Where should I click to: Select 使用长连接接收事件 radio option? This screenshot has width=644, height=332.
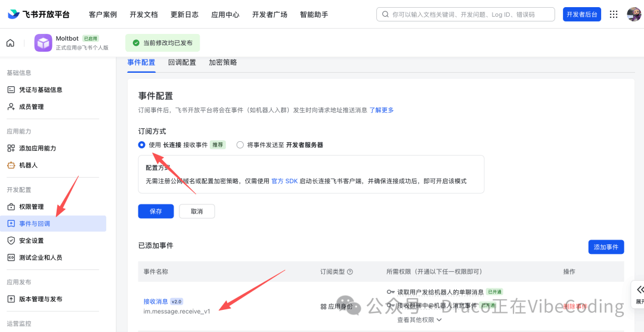click(x=142, y=145)
